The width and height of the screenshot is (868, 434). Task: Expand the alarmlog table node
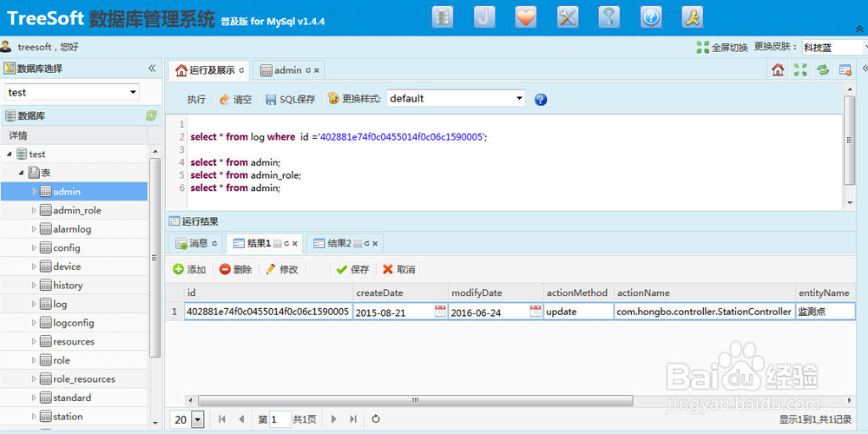pyautogui.click(x=34, y=229)
